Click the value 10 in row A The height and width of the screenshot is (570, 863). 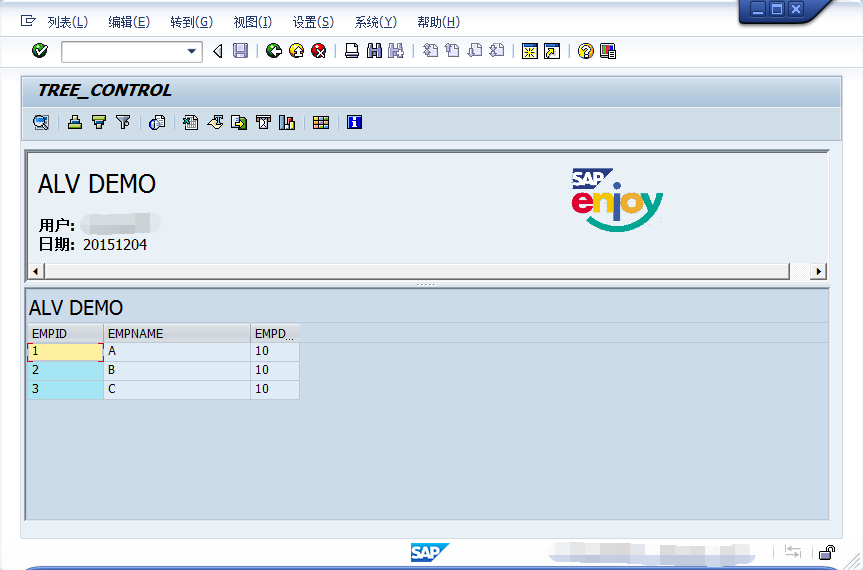[275, 352]
